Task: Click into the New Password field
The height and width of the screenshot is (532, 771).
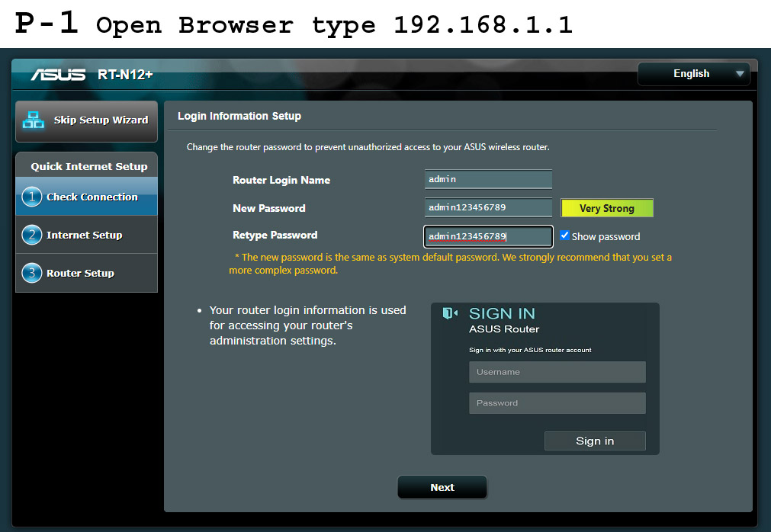Action: click(x=488, y=208)
